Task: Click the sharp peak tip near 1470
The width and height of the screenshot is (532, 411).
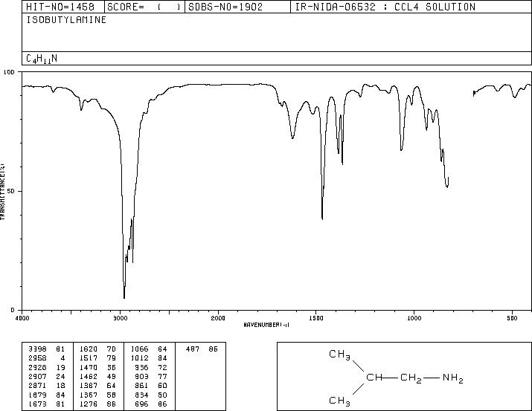Action: coord(322,219)
